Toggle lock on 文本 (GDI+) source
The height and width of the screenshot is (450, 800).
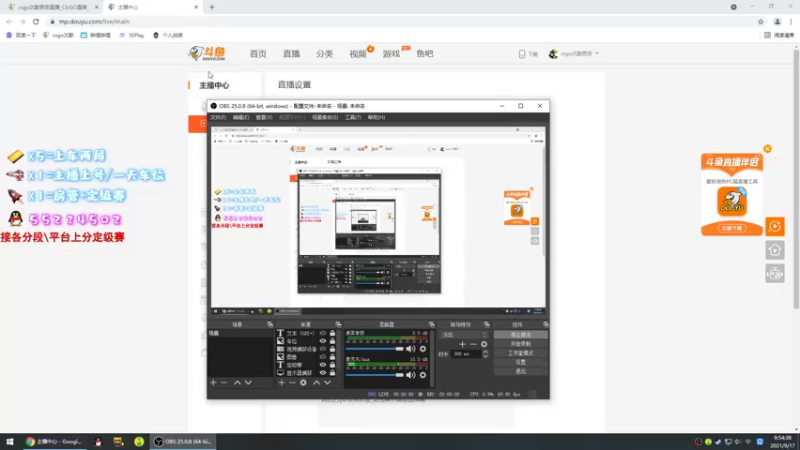(x=332, y=333)
